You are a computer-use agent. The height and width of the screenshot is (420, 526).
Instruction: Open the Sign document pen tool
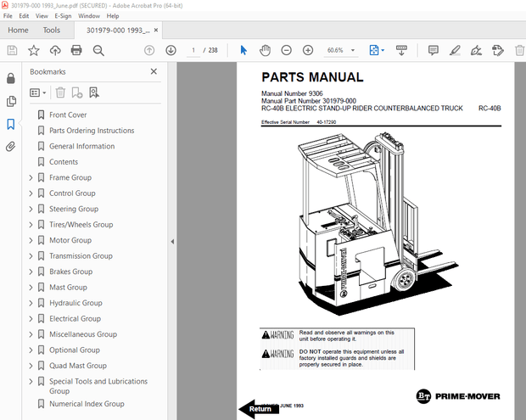[x=476, y=50]
